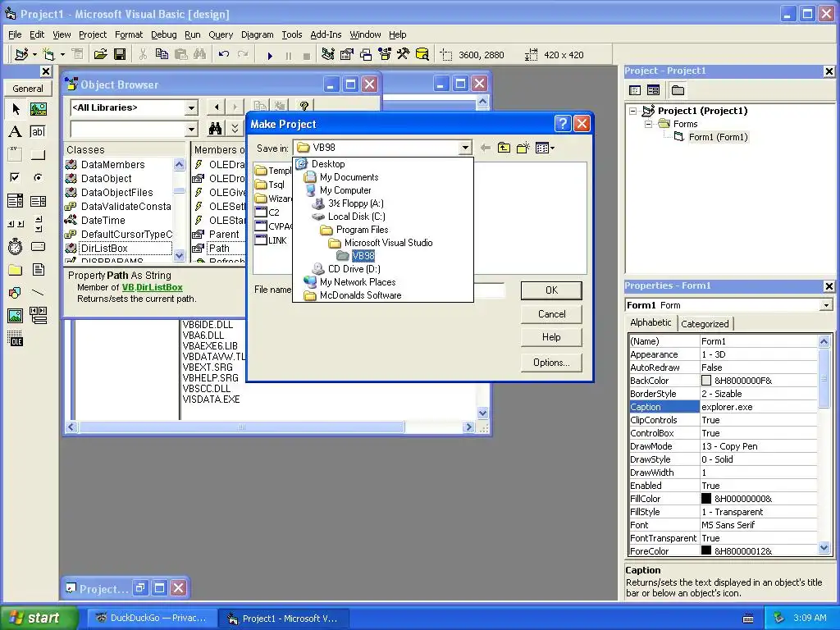This screenshot has height=630, width=840.
Task: Click the Help button in Make Project
Action: pyautogui.click(x=551, y=337)
